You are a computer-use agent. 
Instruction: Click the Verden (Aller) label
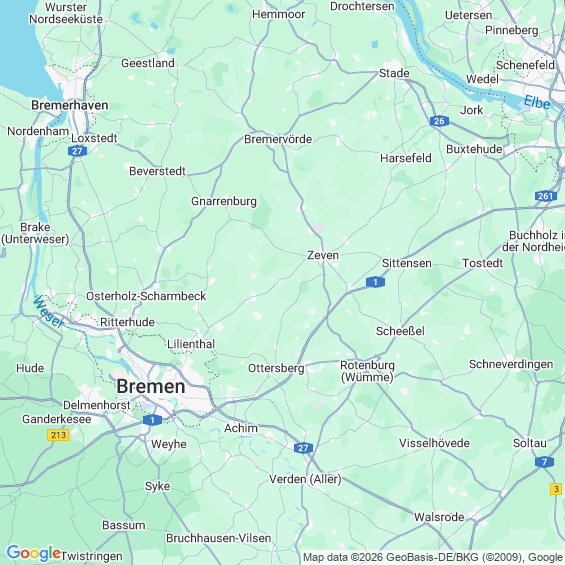click(x=305, y=479)
